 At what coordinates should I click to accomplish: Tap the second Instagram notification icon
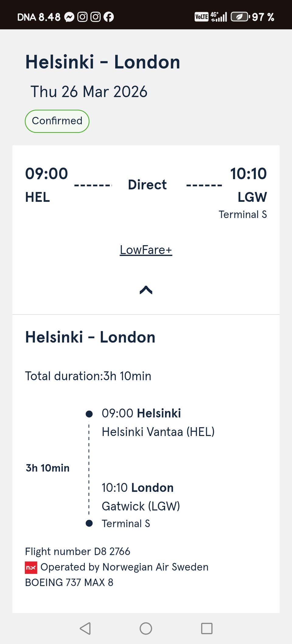pyautogui.click(x=96, y=17)
